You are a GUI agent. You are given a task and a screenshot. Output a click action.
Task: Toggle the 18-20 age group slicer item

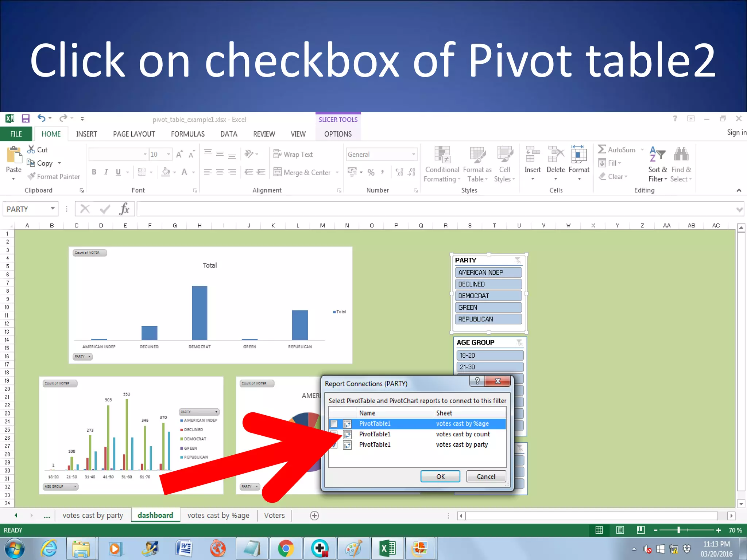coord(490,355)
